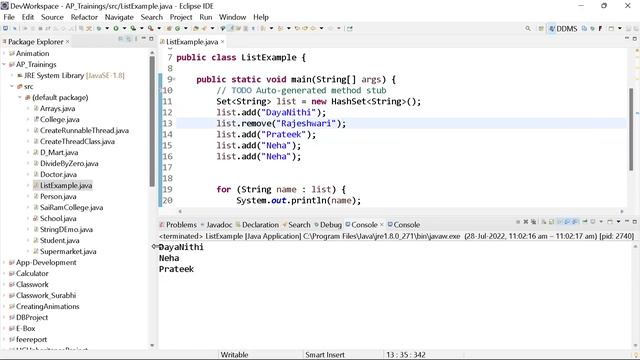The height and width of the screenshot is (360, 640).
Task: Toggle show console on standard output change
Action: coord(567,222)
